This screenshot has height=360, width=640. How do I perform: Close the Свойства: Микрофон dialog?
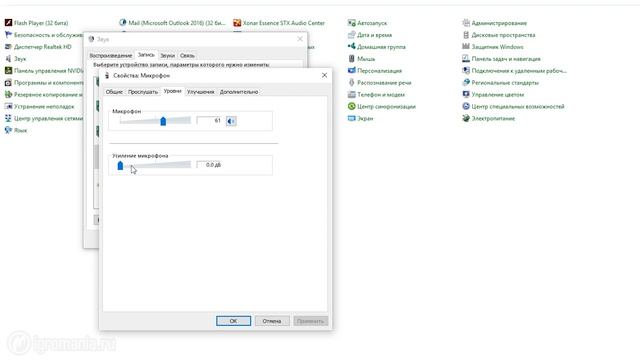click(x=324, y=75)
